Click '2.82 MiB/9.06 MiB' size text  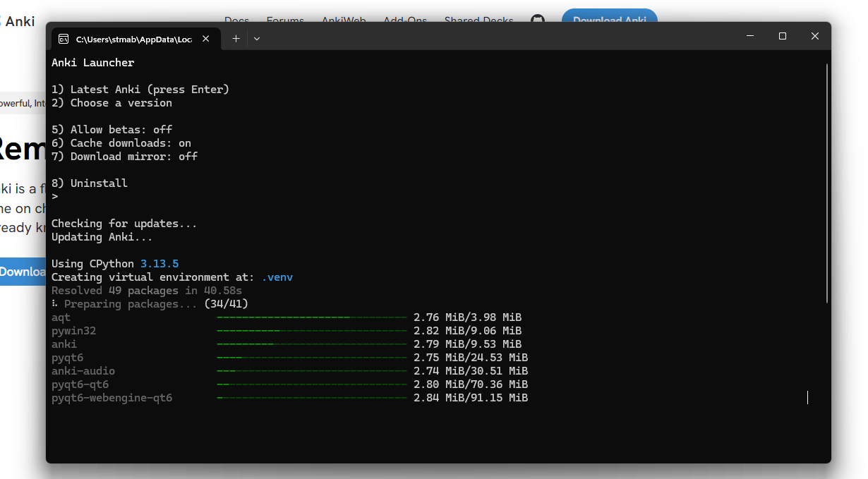[468, 331]
